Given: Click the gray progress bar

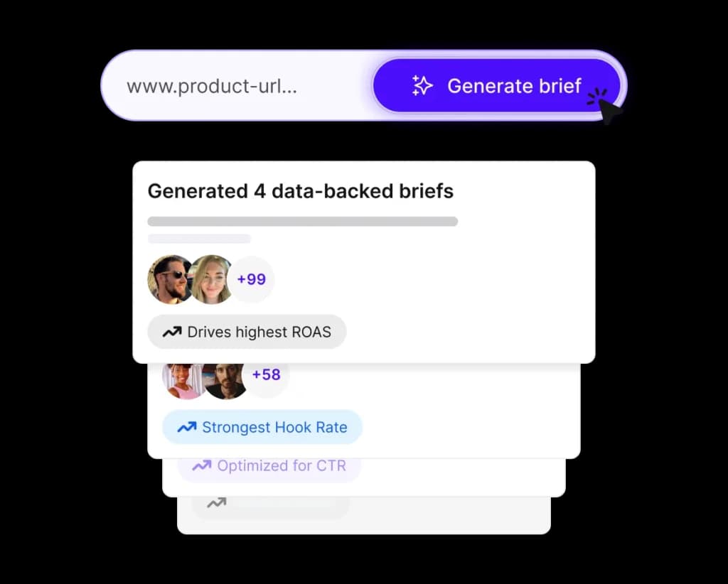Looking at the screenshot, I should pos(302,221).
